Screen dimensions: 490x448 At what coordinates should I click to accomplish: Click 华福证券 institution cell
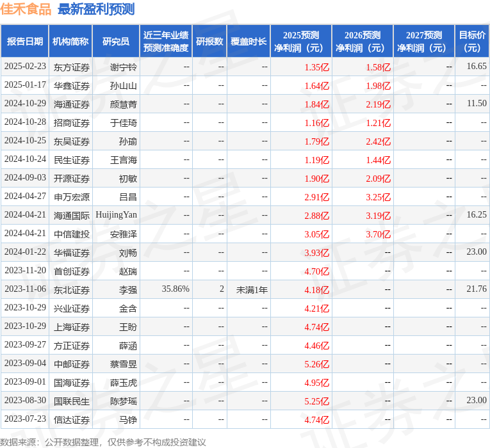[x=72, y=253]
